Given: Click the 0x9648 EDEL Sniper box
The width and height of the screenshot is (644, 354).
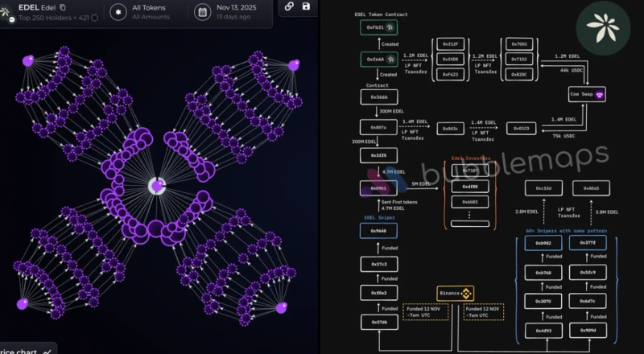Looking at the screenshot, I should pos(378,233).
